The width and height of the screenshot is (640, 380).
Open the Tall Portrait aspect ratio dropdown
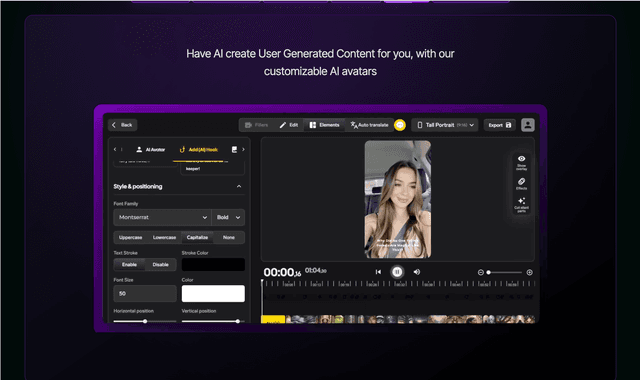pos(445,125)
